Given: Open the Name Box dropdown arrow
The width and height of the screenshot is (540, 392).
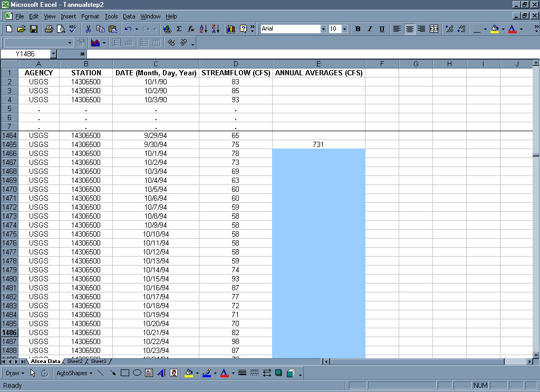Looking at the screenshot, I should (53, 54).
